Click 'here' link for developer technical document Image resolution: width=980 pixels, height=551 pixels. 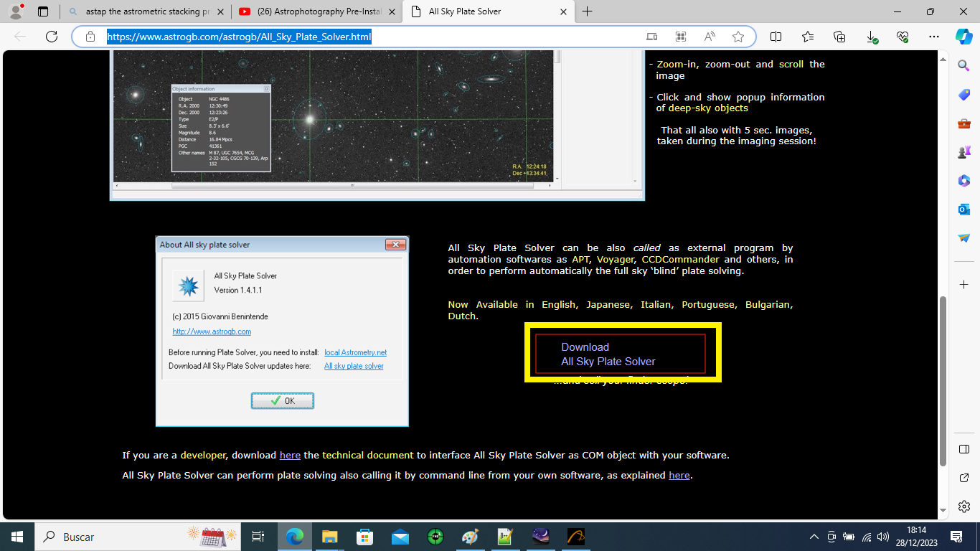290,455
